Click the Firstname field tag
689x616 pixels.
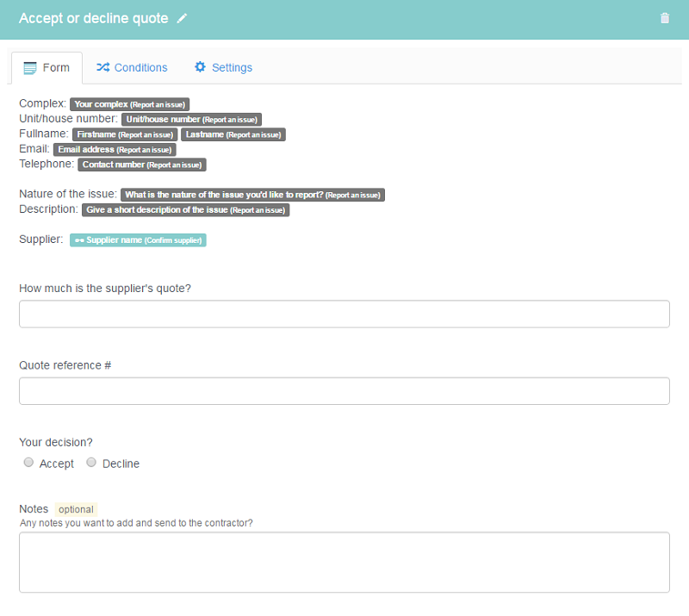tap(125, 134)
